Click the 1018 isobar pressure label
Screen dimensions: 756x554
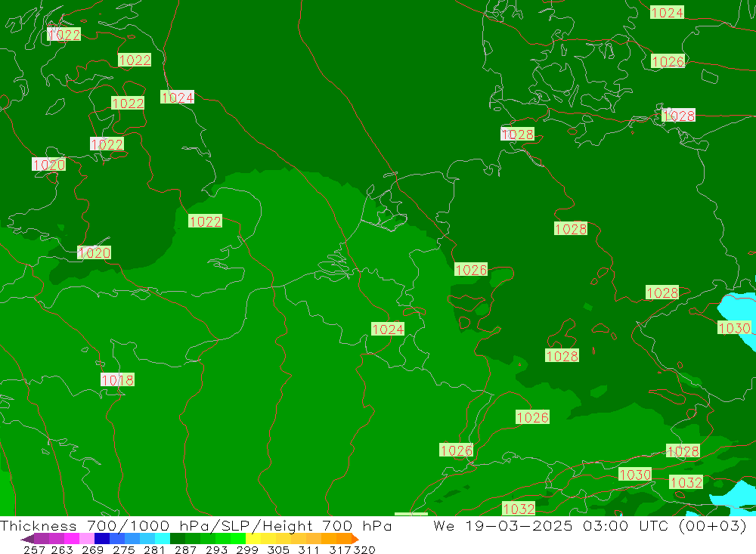(118, 380)
